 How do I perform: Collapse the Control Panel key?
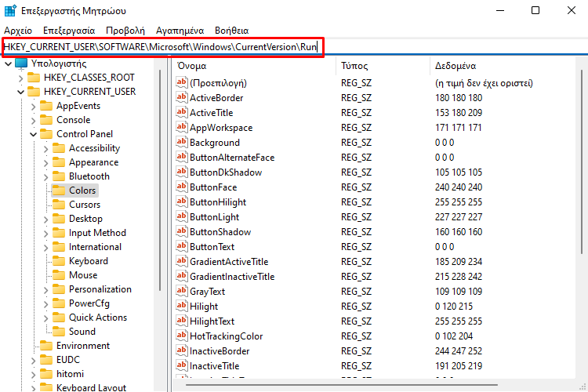tap(34, 134)
